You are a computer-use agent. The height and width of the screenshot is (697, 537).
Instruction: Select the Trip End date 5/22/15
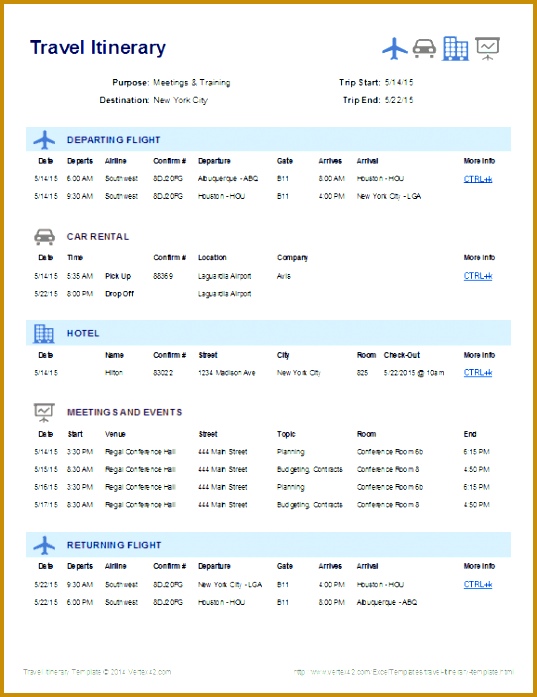[x=399, y=100]
